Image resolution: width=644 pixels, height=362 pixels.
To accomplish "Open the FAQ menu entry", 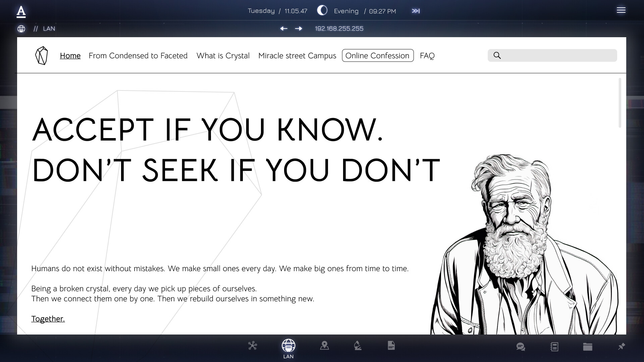I will [x=427, y=56].
